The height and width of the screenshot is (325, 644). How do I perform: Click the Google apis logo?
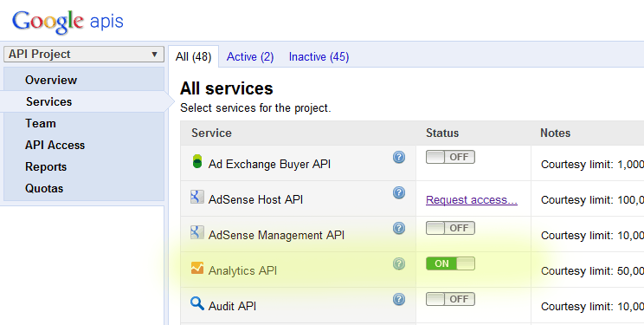pyautogui.click(x=68, y=22)
